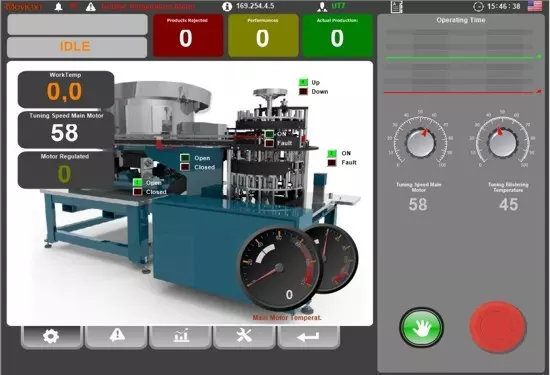
Task: Click the Open indicator beside the hopper
Action: coord(185,158)
